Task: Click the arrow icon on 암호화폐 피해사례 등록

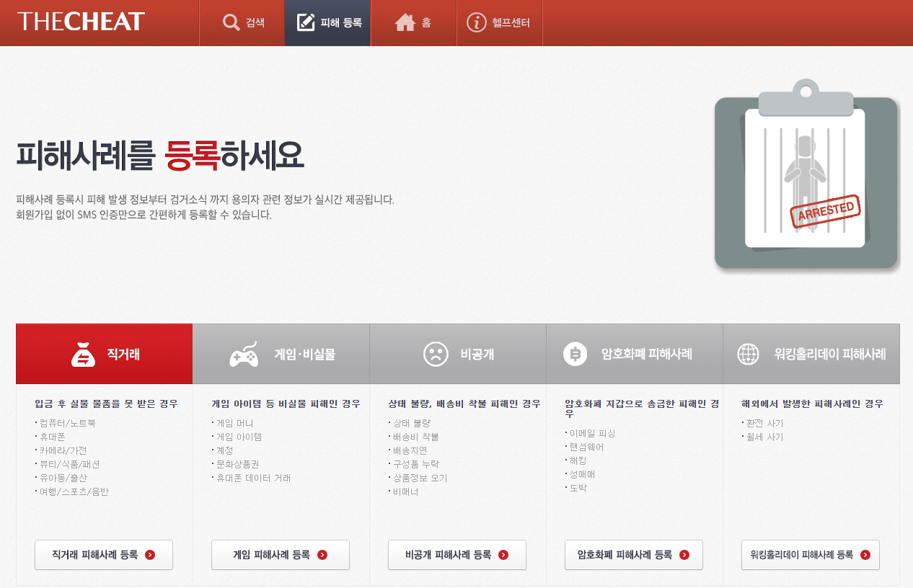Action: [x=684, y=555]
